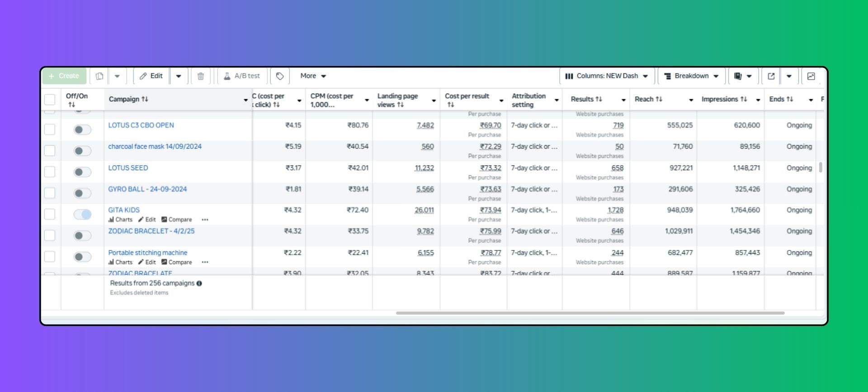The width and height of the screenshot is (868, 392).
Task: Open Charts for GITA KIDS campaign
Action: coord(120,220)
